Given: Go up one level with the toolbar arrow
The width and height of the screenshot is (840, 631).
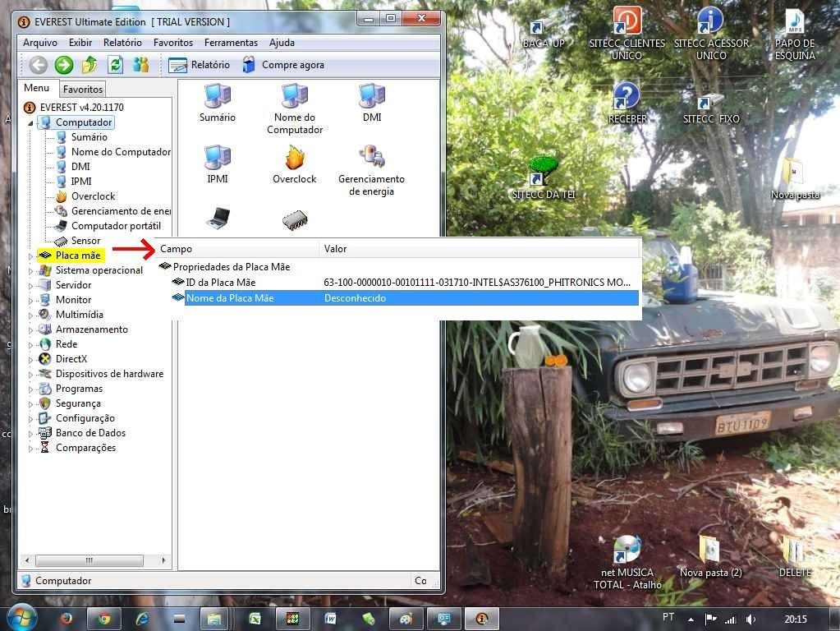Looking at the screenshot, I should tap(90, 65).
